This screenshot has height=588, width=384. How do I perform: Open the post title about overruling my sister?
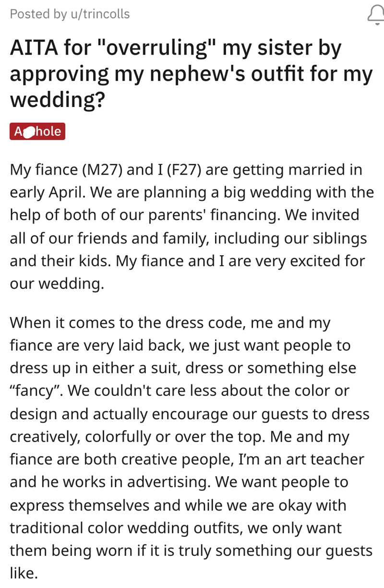tap(191, 74)
